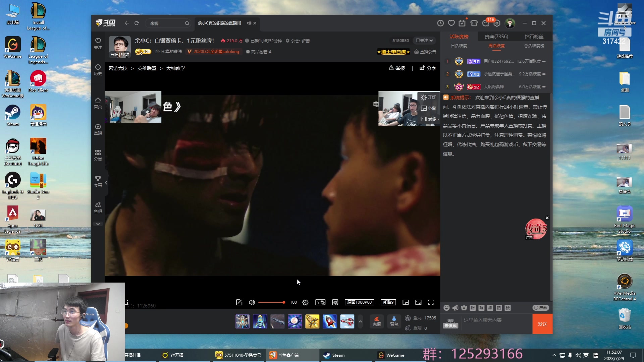Image resolution: width=644 pixels, height=362 pixels.
Task: Open 原画1080P60 quality selector
Action: (x=359, y=302)
